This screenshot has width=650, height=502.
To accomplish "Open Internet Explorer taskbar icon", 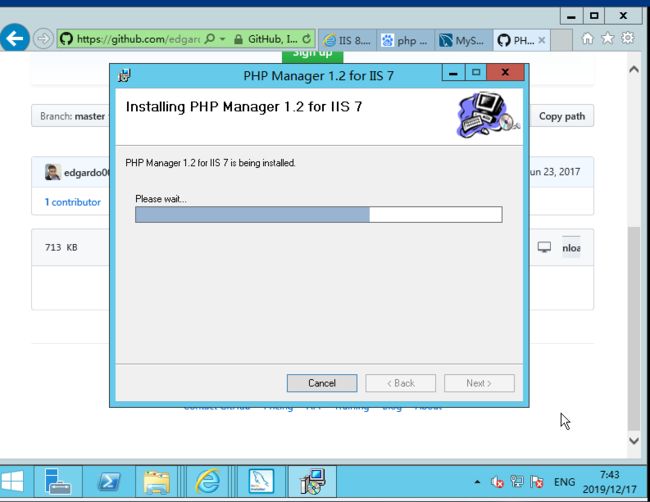I will pos(208,482).
